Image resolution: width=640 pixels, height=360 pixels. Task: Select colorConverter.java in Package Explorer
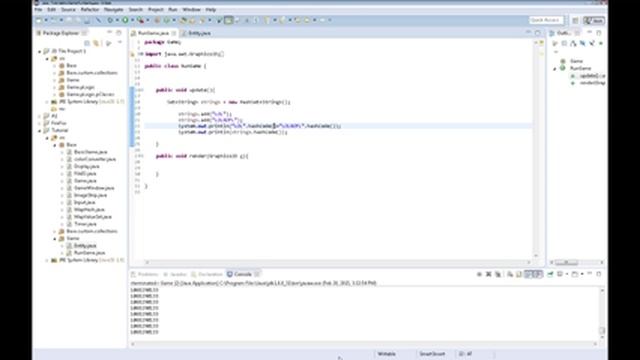coord(95,159)
